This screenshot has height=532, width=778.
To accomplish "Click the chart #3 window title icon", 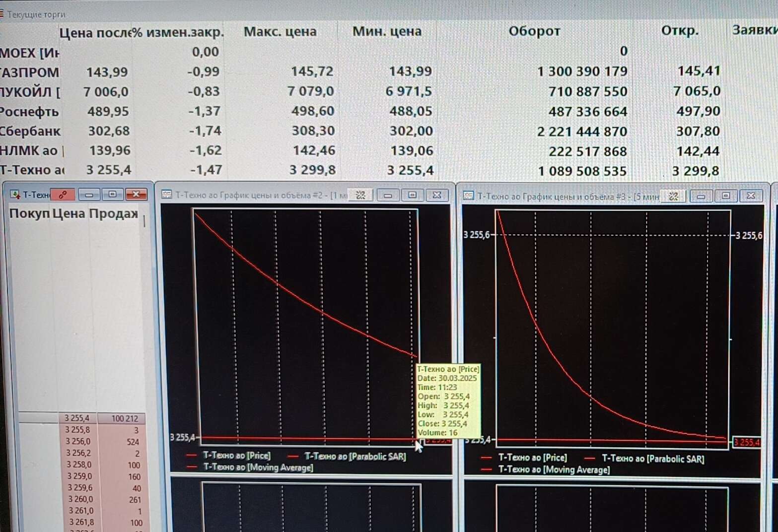I will coord(468,196).
